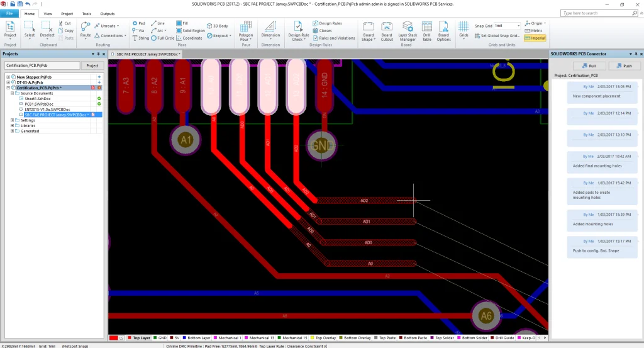Select the Route tool in the ribbon

[x=85, y=29]
